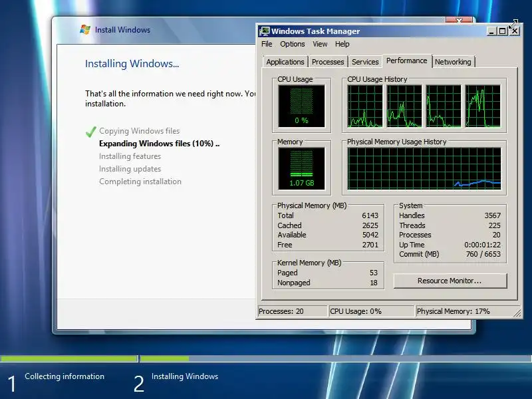The width and height of the screenshot is (532, 399).
Task: Select the Performance tab
Action: (x=406, y=61)
